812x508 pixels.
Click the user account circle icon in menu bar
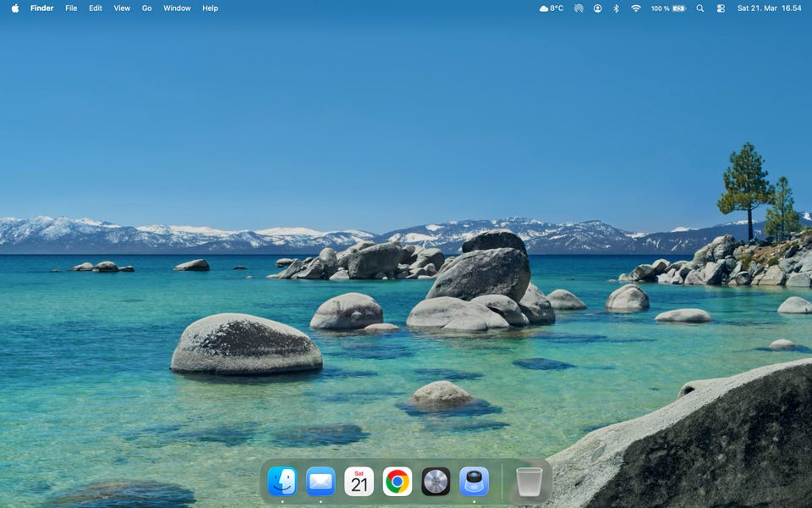tap(597, 8)
